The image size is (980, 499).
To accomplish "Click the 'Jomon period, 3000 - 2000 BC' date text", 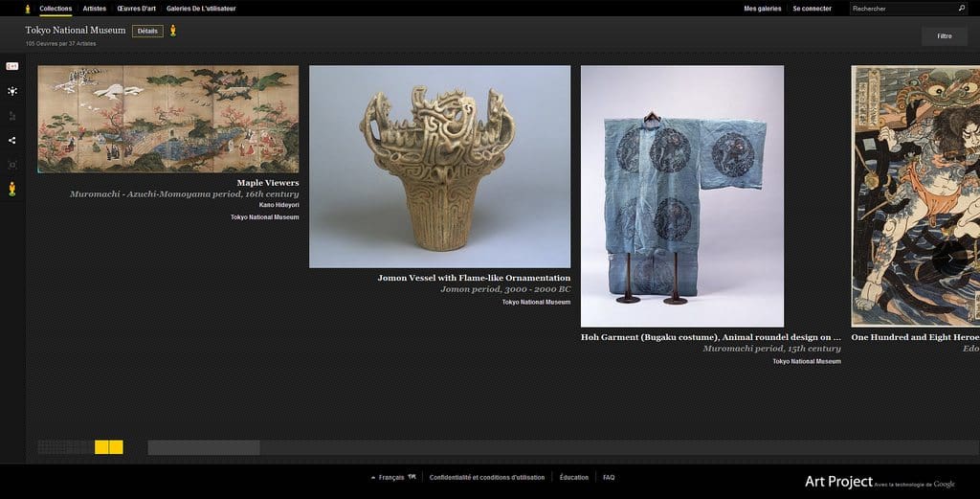I will pos(505,289).
